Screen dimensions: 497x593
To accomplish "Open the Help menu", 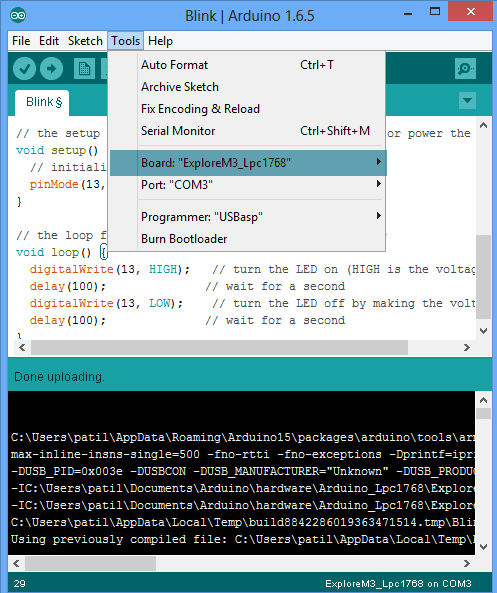I will 160,41.
